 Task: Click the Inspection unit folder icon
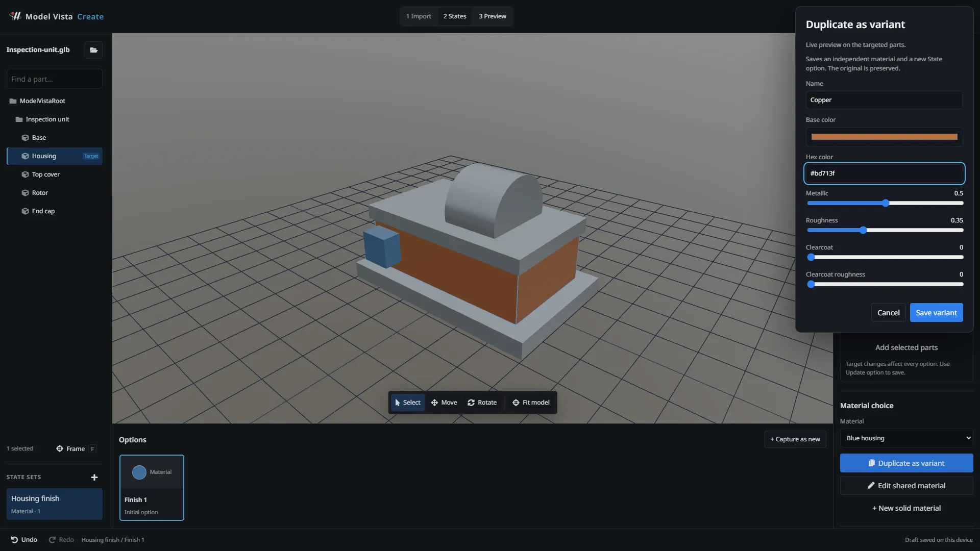19,119
